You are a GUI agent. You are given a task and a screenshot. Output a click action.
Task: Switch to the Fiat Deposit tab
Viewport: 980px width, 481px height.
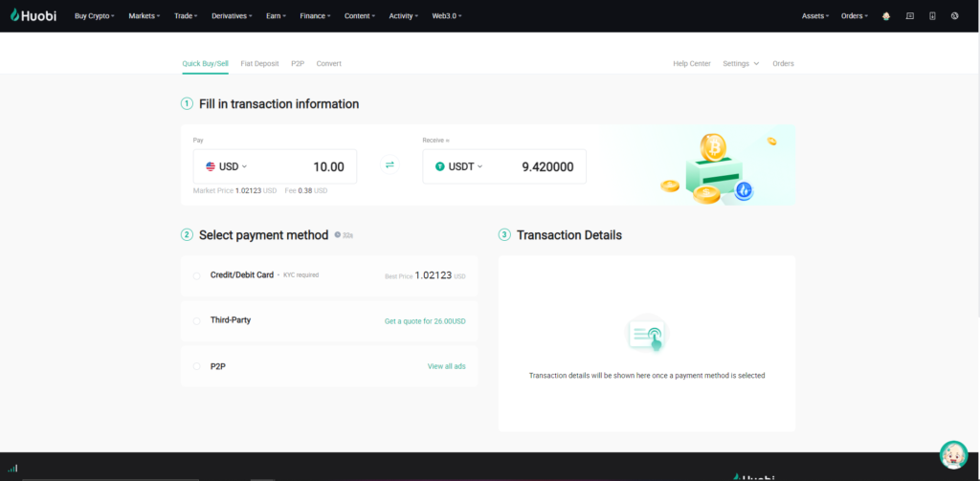click(x=259, y=64)
